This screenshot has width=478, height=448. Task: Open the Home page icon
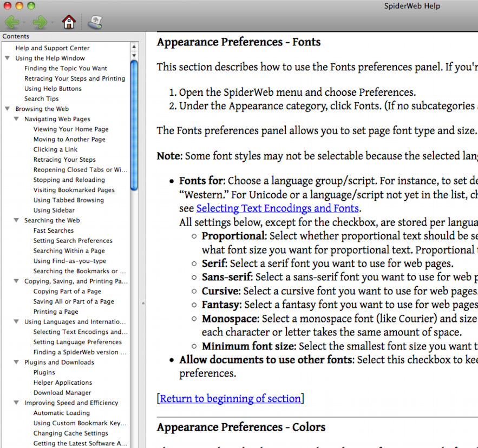69,22
